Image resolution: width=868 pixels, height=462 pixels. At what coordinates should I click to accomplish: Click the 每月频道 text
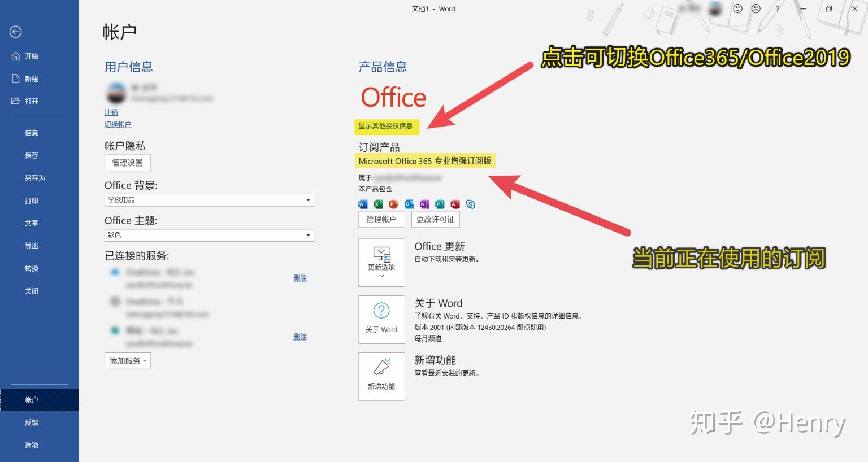coord(428,338)
